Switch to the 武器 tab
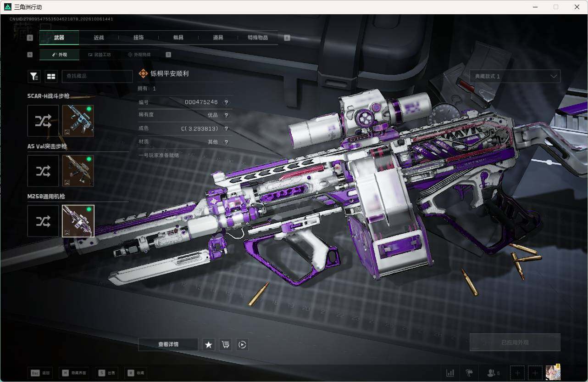The width and height of the screenshot is (588, 382). (59, 38)
